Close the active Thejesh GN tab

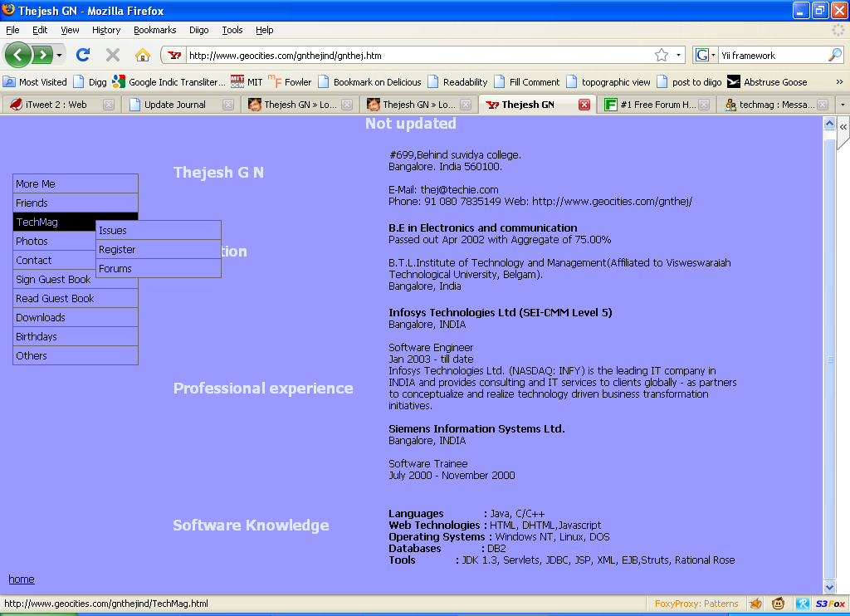[584, 105]
